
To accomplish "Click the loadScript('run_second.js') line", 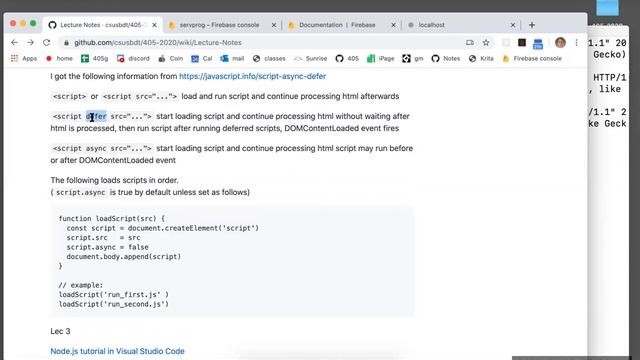I will (x=113, y=304).
